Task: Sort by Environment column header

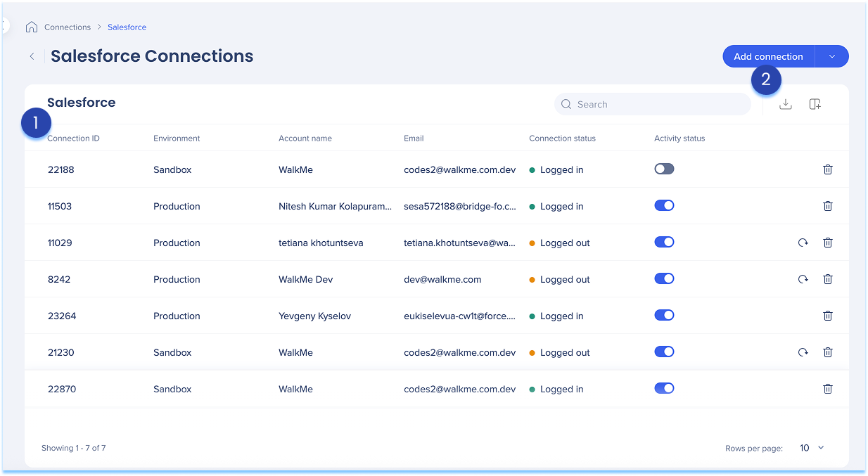Action: pyautogui.click(x=177, y=139)
